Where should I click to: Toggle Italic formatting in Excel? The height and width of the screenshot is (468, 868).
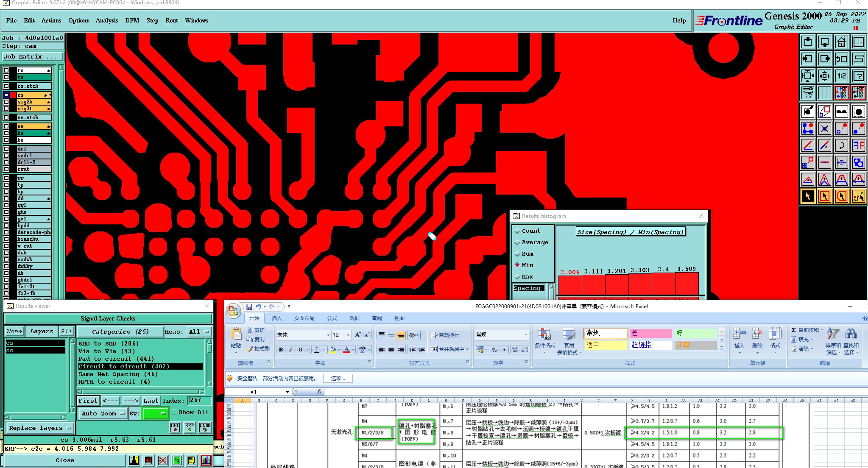click(x=290, y=350)
